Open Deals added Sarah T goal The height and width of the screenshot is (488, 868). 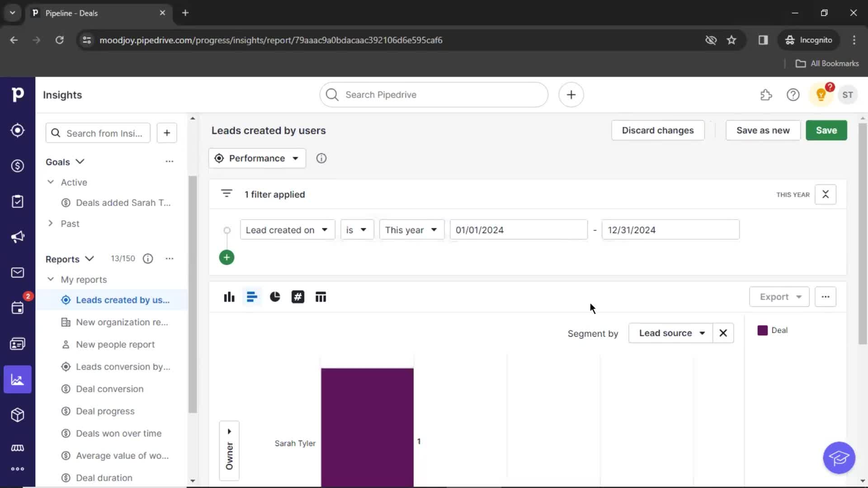112,203
